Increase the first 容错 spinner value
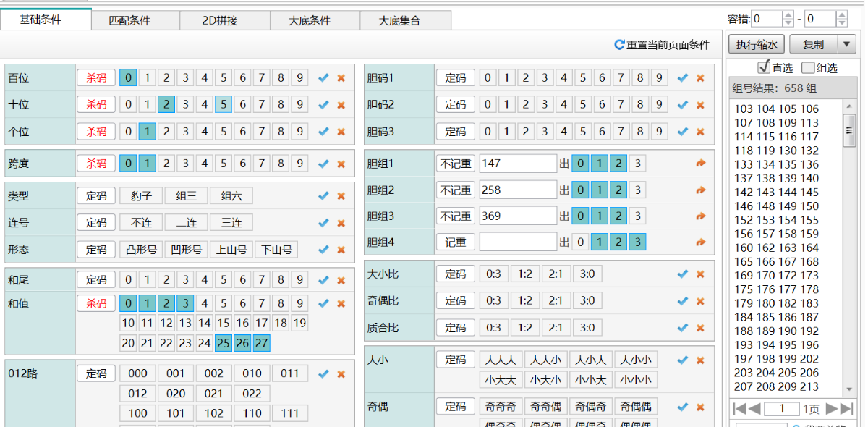The height and width of the screenshot is (427, 868). coord(788,14)
